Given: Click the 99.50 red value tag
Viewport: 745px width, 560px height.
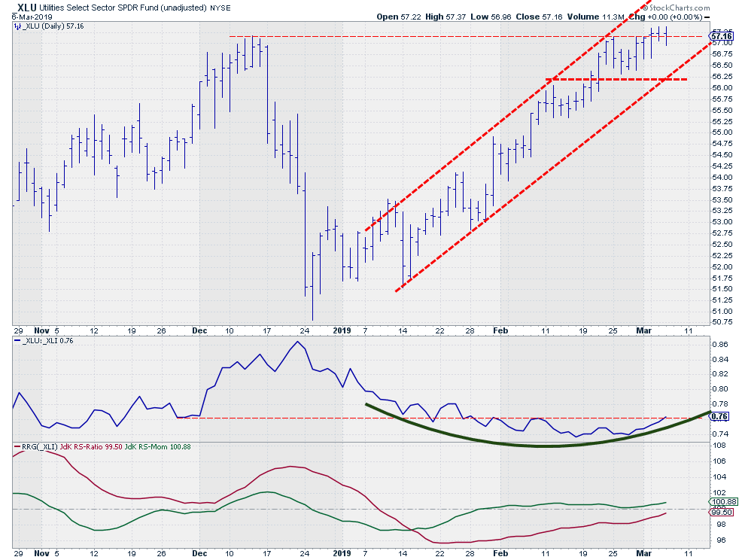Looking at the screenshot, I should pyautogui.click(x=722, y=512).
